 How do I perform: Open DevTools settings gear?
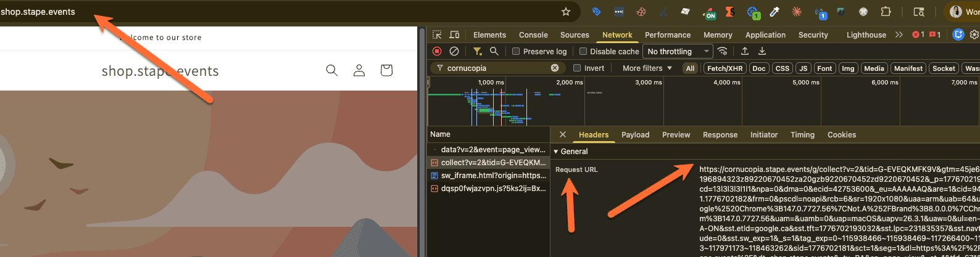click(x=975, y=35)
